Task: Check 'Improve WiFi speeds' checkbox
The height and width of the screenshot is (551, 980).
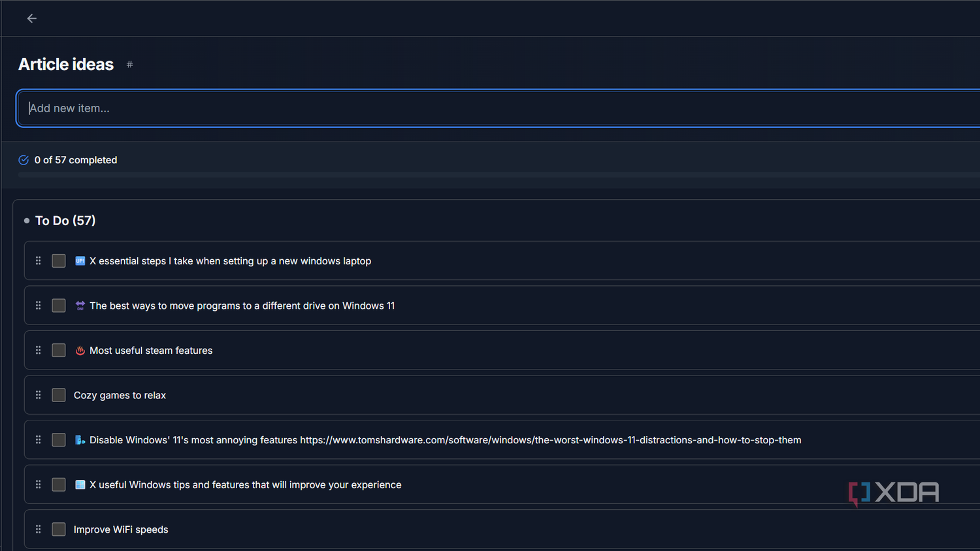Action: [x=59, y=529]
